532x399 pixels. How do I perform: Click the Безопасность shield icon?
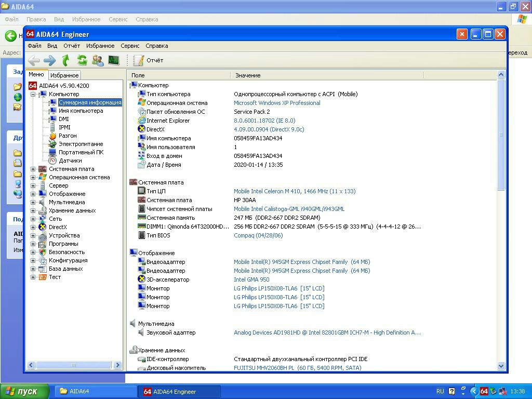[43, 252]
